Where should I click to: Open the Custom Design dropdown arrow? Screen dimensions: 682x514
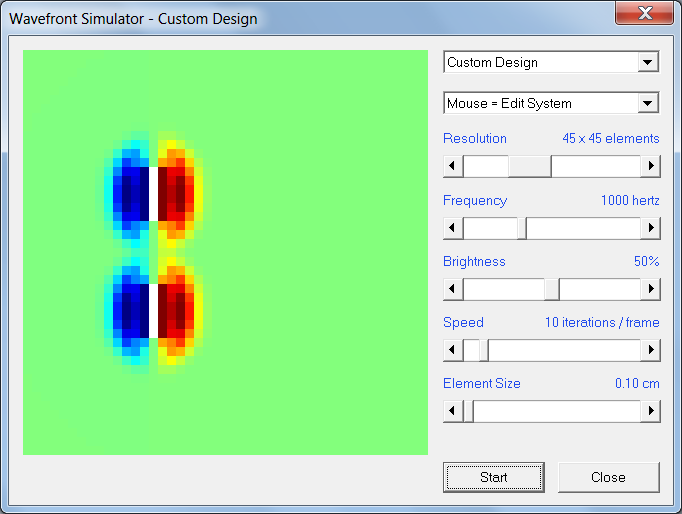(x=648, y=62)
